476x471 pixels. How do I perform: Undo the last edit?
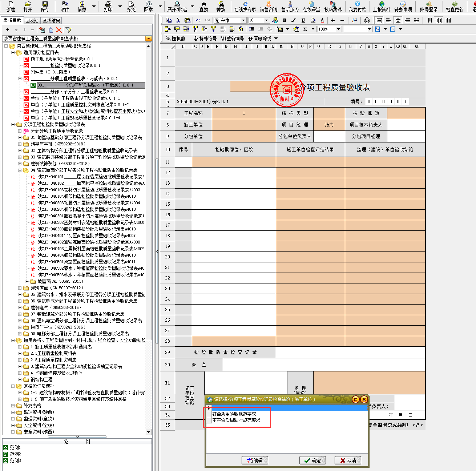point(198,20)
